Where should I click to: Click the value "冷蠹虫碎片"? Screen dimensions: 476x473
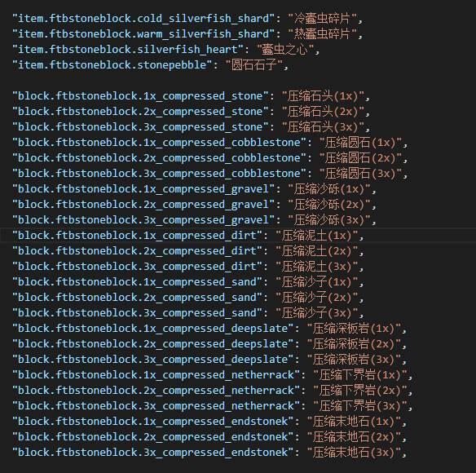pyautogui.click(x=323, y=19)
